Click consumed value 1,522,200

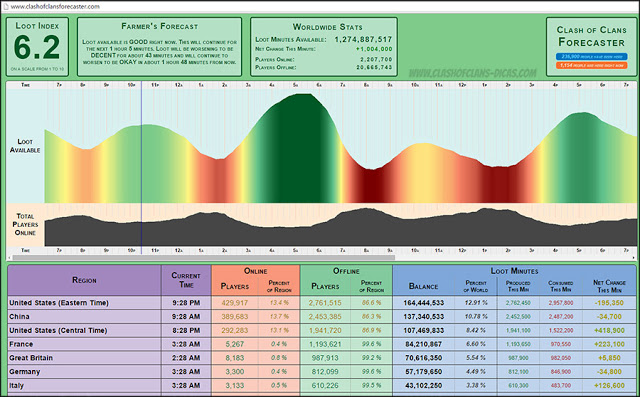(561, 330)
